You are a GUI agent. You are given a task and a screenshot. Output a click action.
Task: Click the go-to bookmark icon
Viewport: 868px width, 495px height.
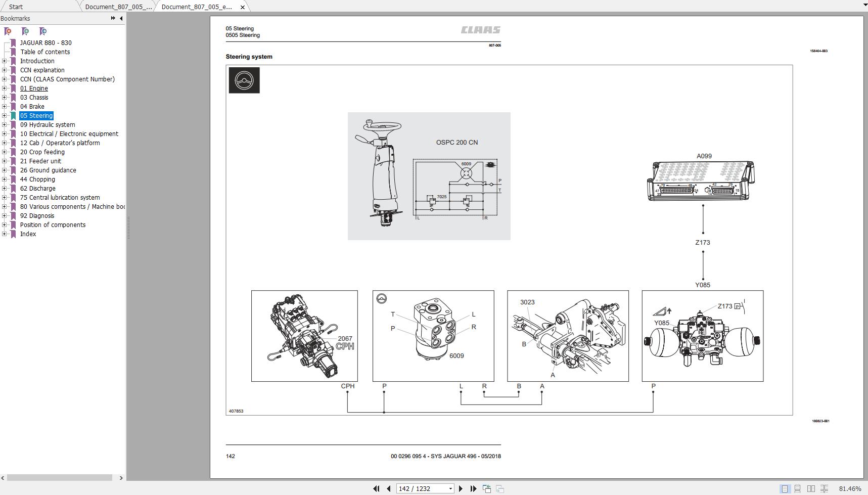pyautogui.click(x=43, y=31)
